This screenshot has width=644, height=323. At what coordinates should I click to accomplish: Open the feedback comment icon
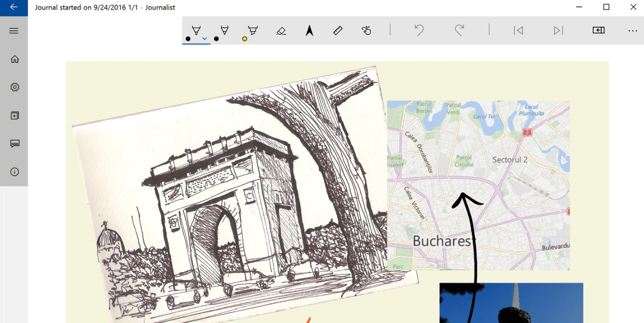pyautogui.click(x=14, y=144)
